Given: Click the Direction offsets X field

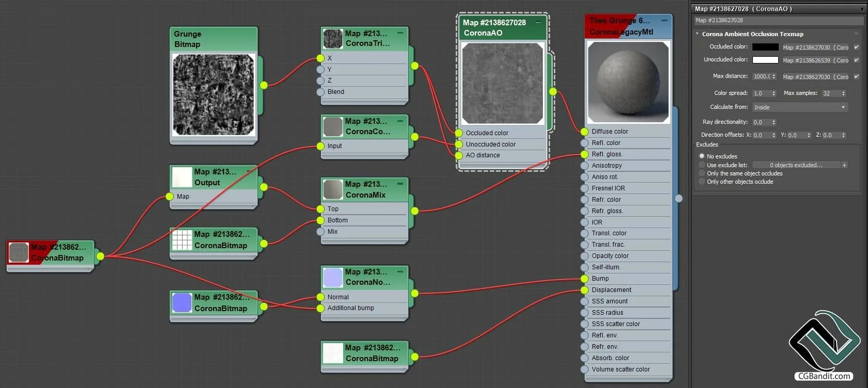Looking at the screenshot, I should point(761,135).
